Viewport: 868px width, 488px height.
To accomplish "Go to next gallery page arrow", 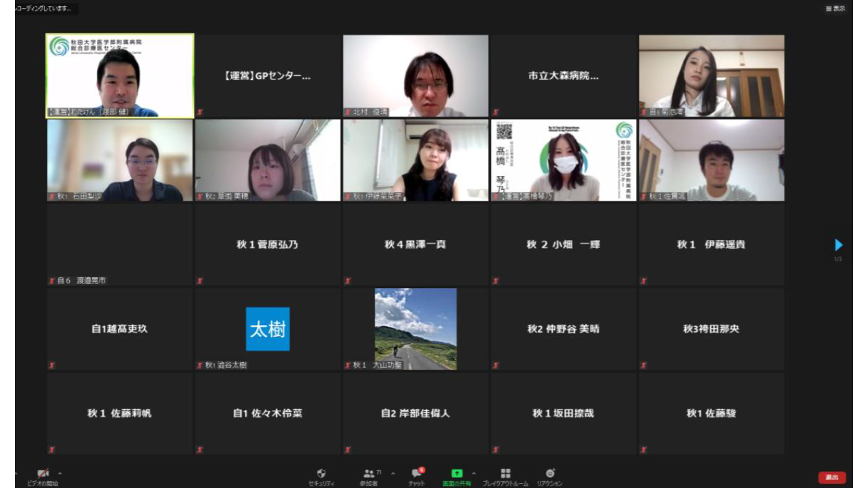I will click(x=839, y=245).
